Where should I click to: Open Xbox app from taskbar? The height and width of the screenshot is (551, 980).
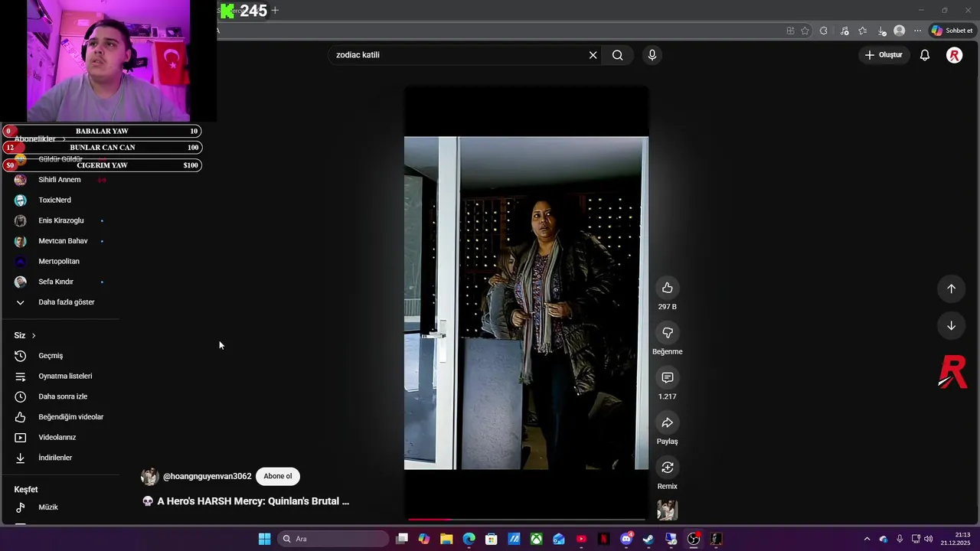537,539
